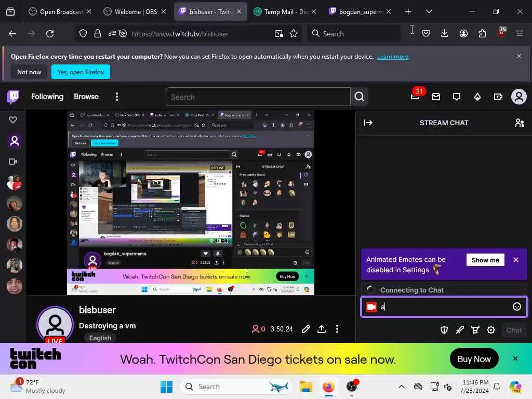Open the emote picker smiley icon
The width and height of the screenshot is (532, 399).
(x=516, y=307)
